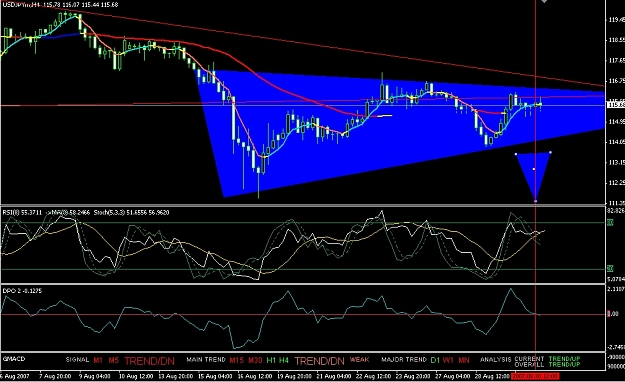The width and height of the screenshot is (625, 382).
Task: Click the GMACD indicator label
Action: coord(14,359)
